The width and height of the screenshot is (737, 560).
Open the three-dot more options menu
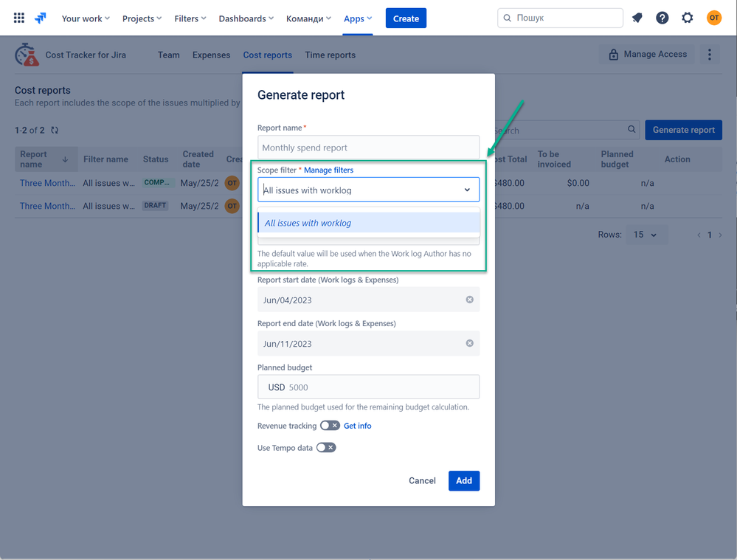(709, 55)
